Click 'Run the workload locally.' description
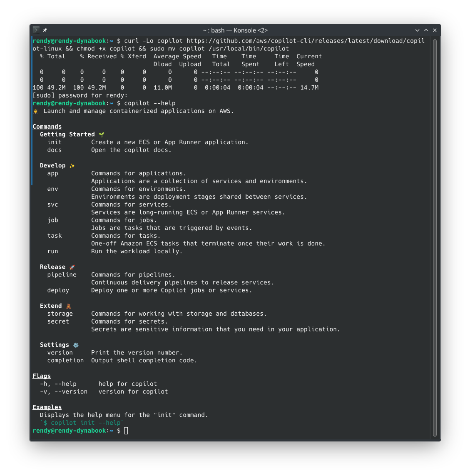The height and width of the screenshot is (476, 470). (x=137, y=252)
